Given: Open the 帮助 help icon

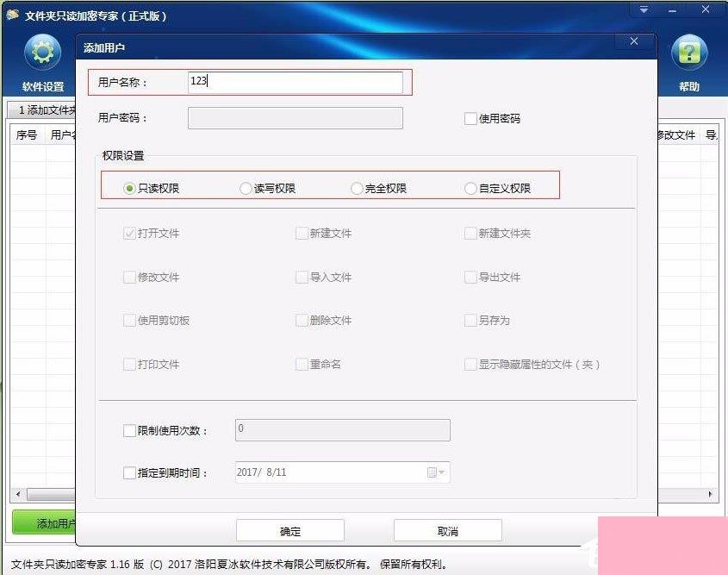Looking at the screenshot, I should click(689, 53).
